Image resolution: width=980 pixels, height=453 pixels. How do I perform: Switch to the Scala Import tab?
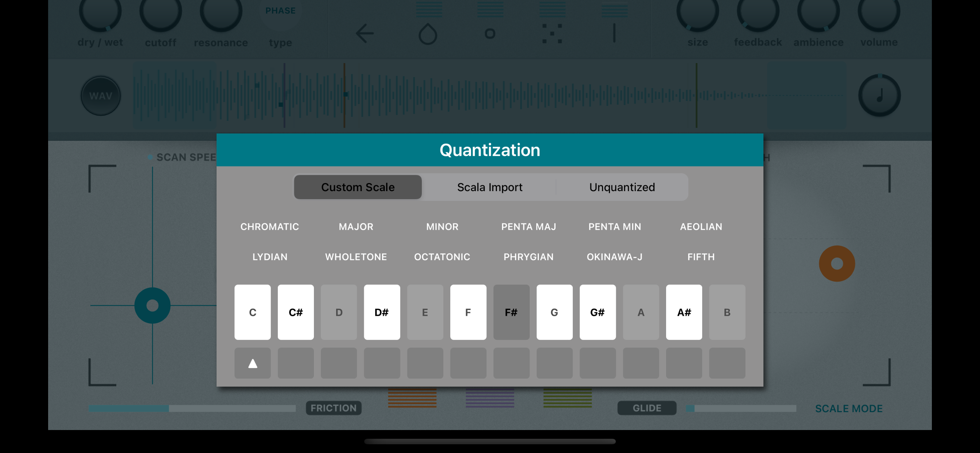tap(489, 187)
